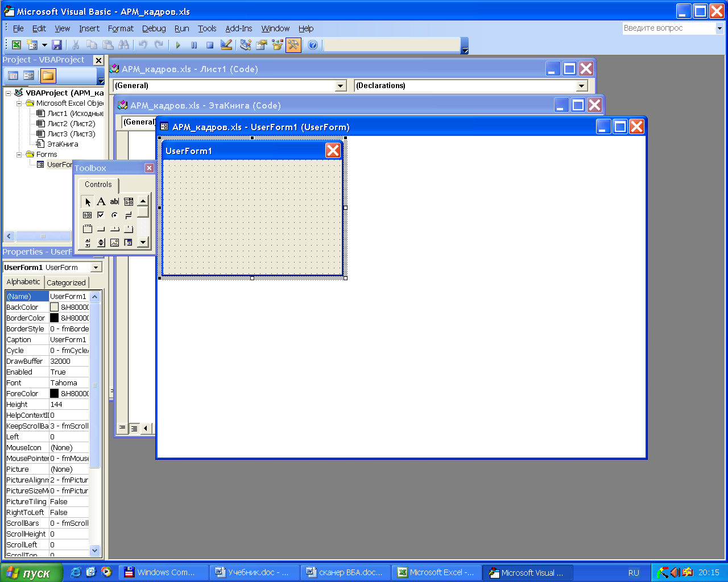Select the ListBox control in Toolbox
728x582 pixels.
(x=87, y=215)
